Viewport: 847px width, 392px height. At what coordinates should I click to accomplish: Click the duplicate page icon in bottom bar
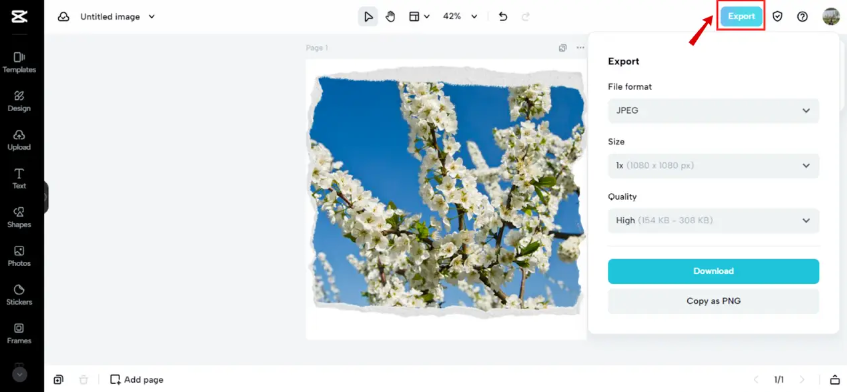click(x=58, y=380)
